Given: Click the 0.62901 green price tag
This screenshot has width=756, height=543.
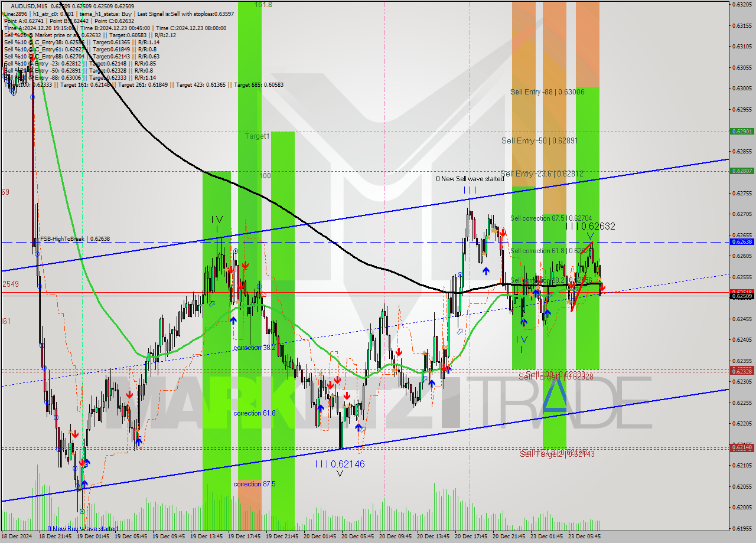Looking at the screenshot, I should (742, 132).
